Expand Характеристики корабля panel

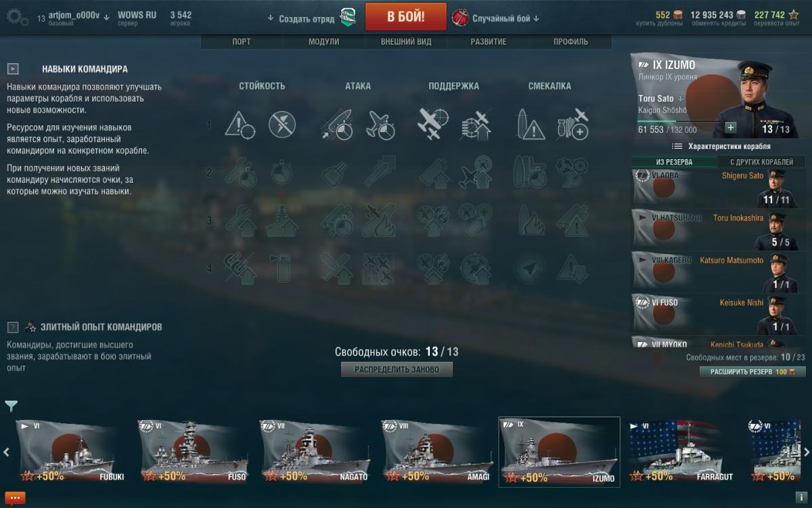[x=721, y=146]
